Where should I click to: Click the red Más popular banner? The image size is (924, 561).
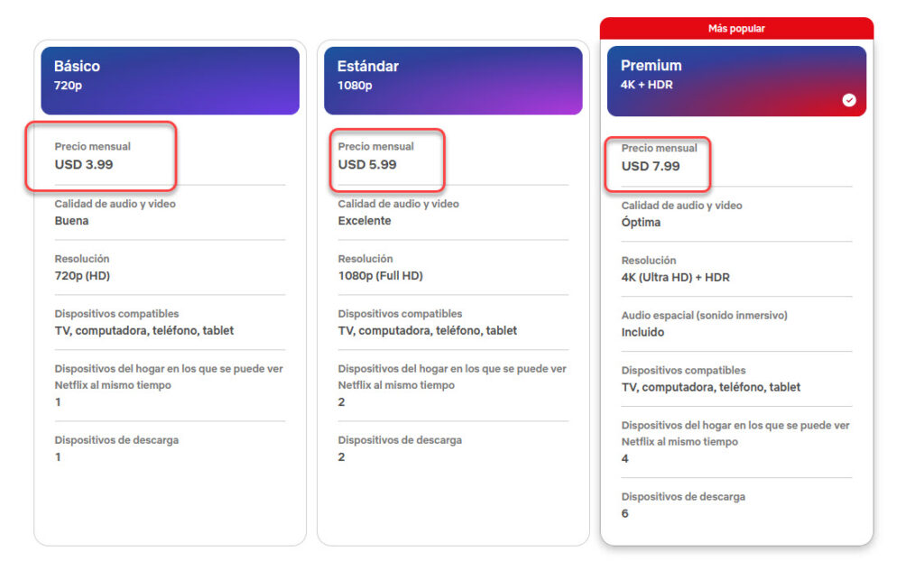tap(736, 29)
